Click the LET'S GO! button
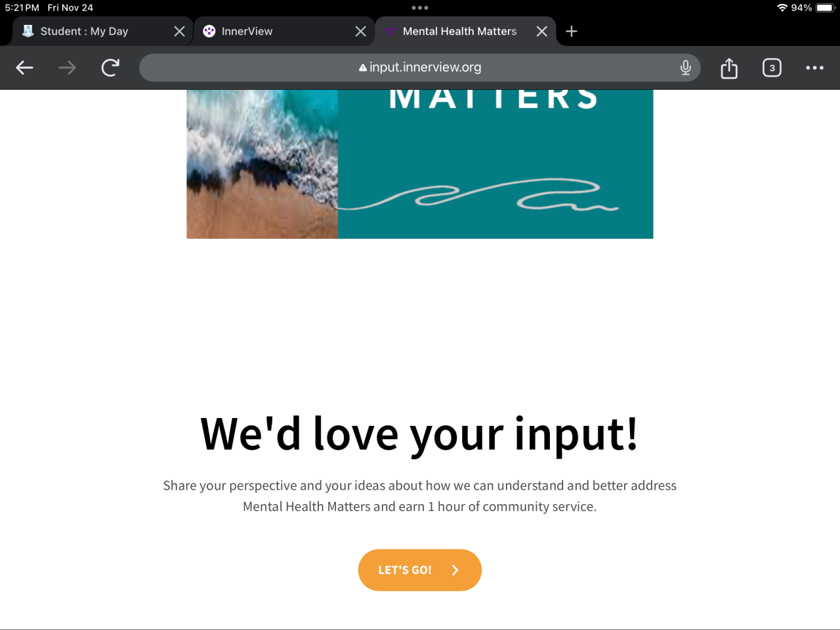The height and width of the screenshot is (630, 840). point(420,570)
